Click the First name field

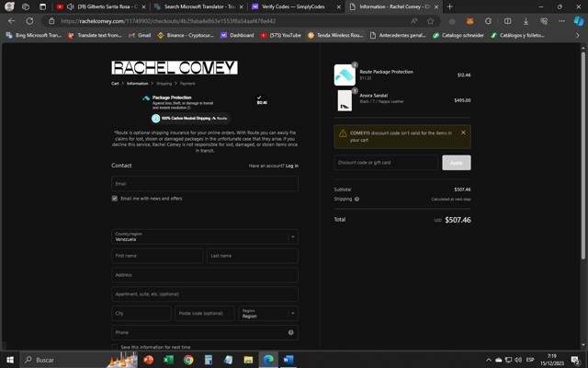pos(157,256)
